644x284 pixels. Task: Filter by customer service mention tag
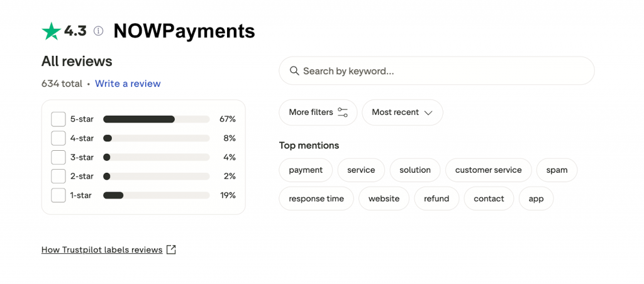click(x=488, y=170)
